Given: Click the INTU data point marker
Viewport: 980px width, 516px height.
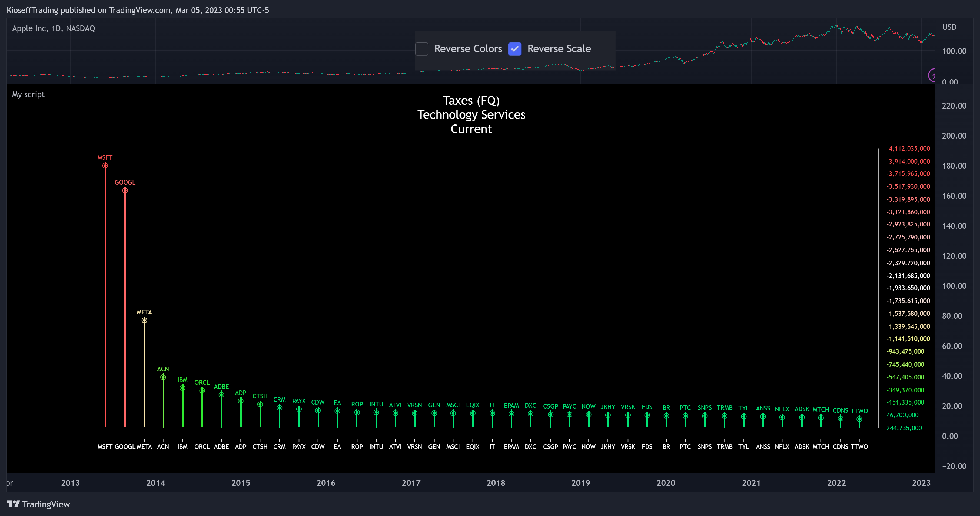Looking at the screenshot, I should pos(376,412).
